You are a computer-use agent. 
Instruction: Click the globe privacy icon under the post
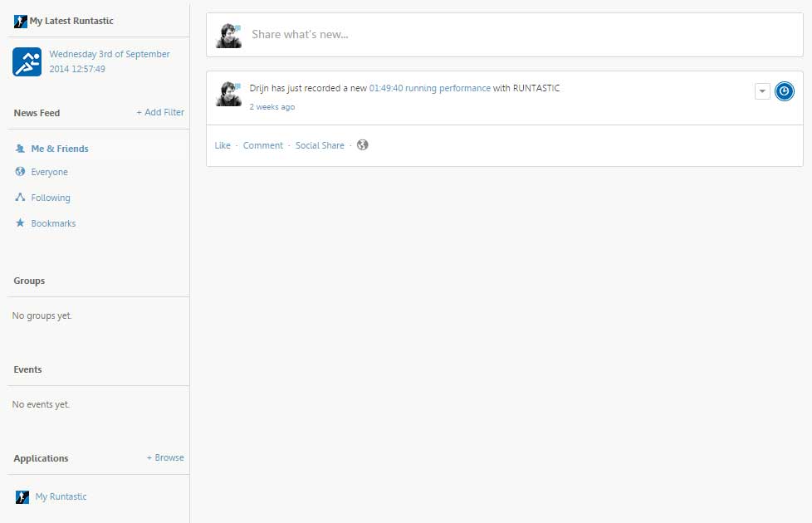click(362, 145)
